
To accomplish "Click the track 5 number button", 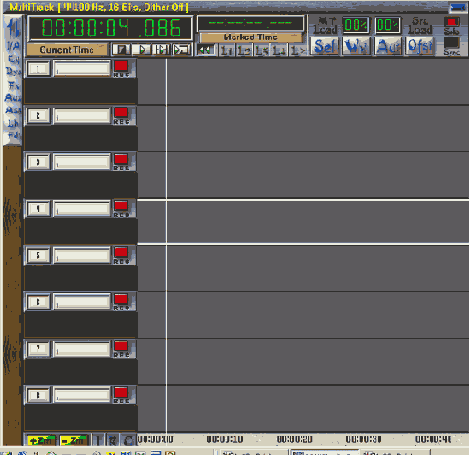I will [38, 256].
